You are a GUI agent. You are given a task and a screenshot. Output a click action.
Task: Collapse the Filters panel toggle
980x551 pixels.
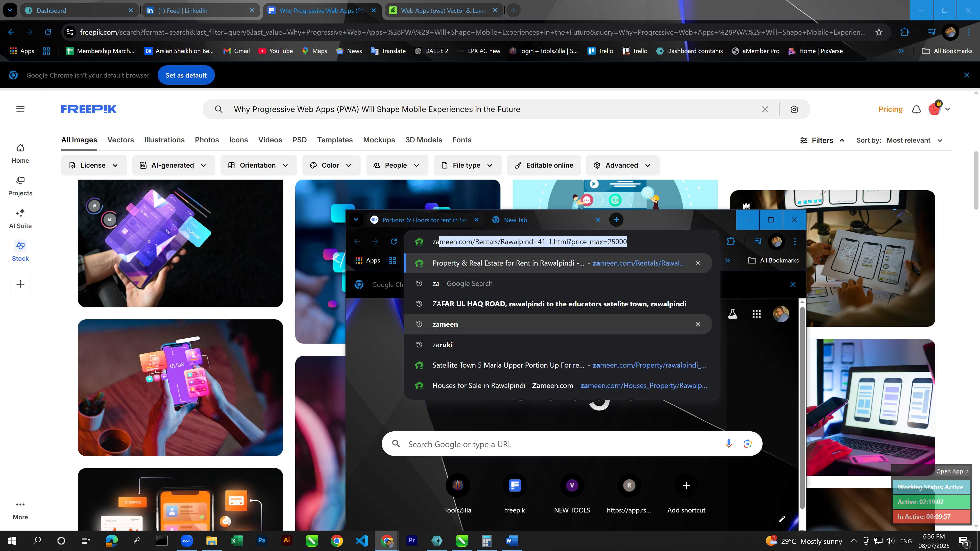click(822, 140)
